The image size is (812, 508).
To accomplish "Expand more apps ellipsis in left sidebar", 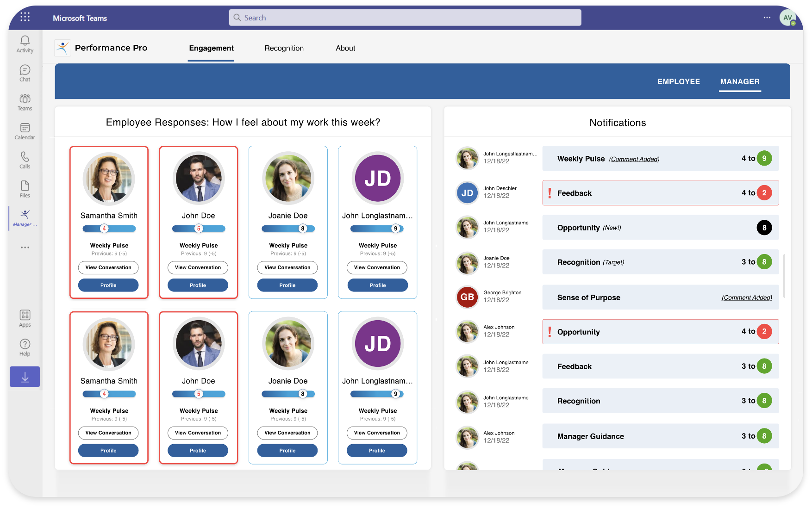I will (25, 248).
